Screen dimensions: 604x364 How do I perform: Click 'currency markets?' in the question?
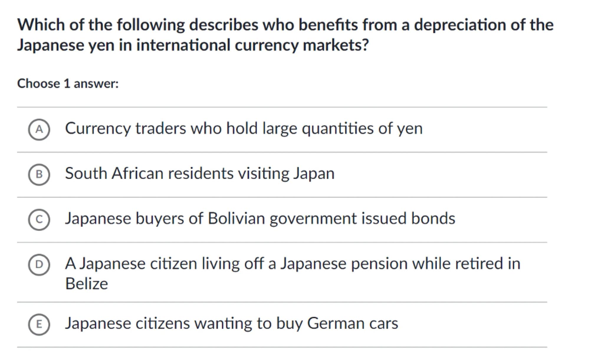[302, 45]
